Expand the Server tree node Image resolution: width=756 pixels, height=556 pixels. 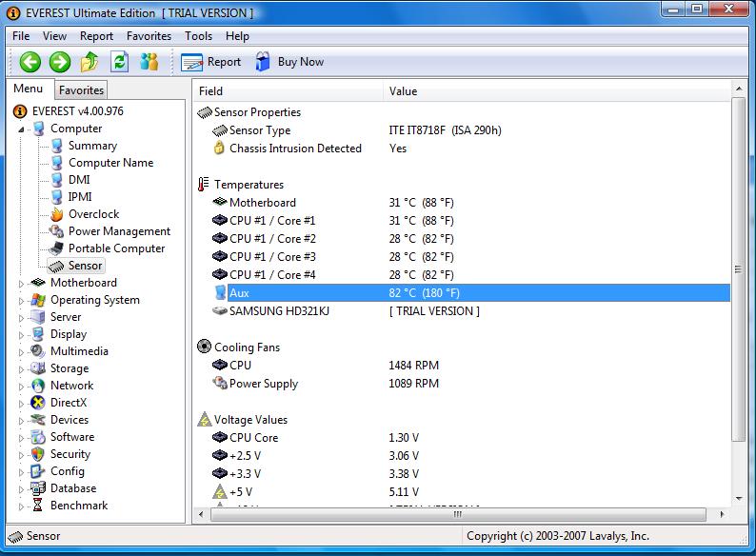click(21, 318)
